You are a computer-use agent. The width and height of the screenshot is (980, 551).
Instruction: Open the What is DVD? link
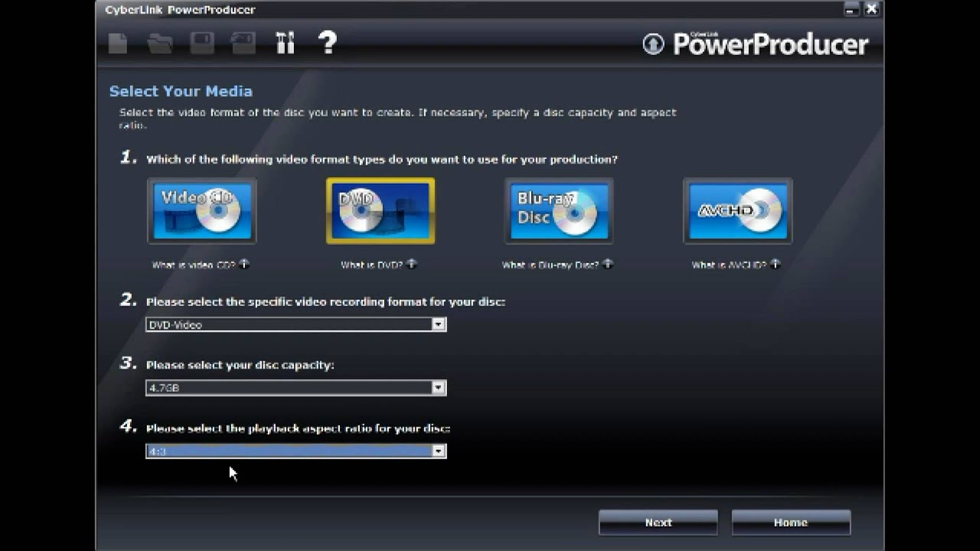pos(372,265)
